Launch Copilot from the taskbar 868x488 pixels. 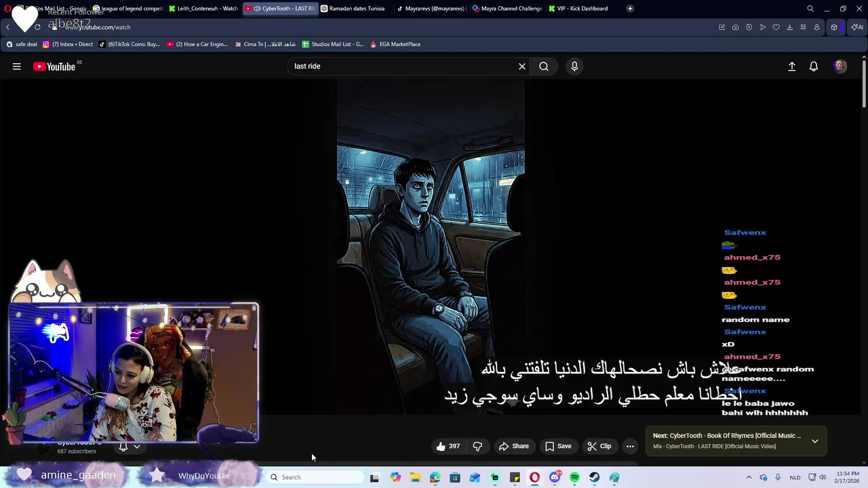coord(395,477)
